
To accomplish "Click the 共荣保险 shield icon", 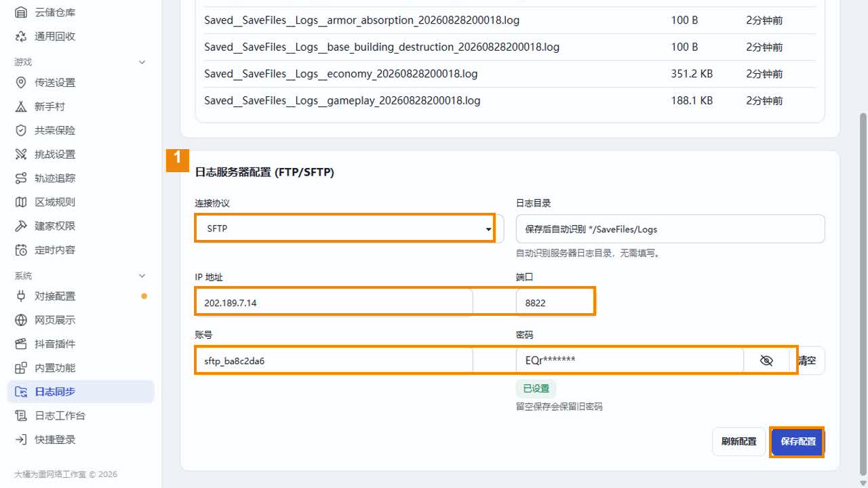I will coord(21,130).
